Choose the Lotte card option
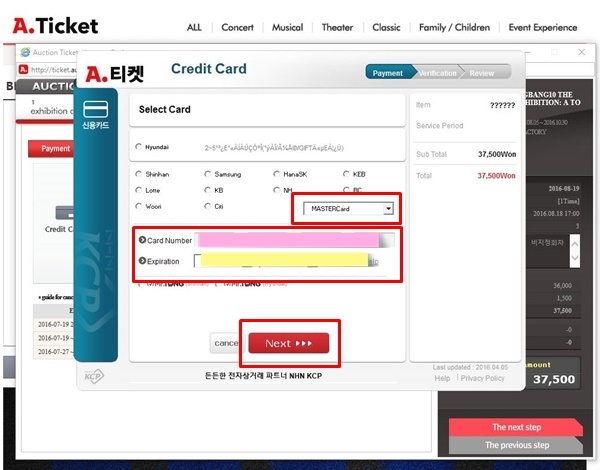Viewport: 600px width, 470px height. 139,190
